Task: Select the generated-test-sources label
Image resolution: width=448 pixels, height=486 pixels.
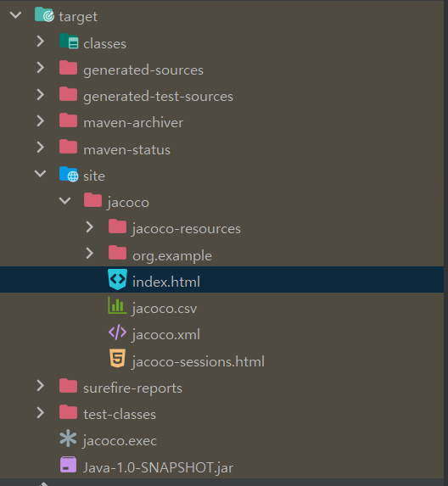Action: coord(158,97)
